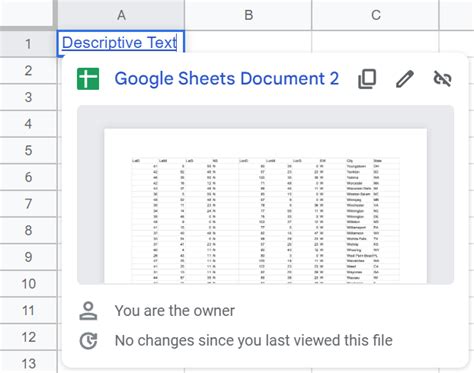Select column B header
This screenshot has height=373, width=474.
click(x=248, y=15)
